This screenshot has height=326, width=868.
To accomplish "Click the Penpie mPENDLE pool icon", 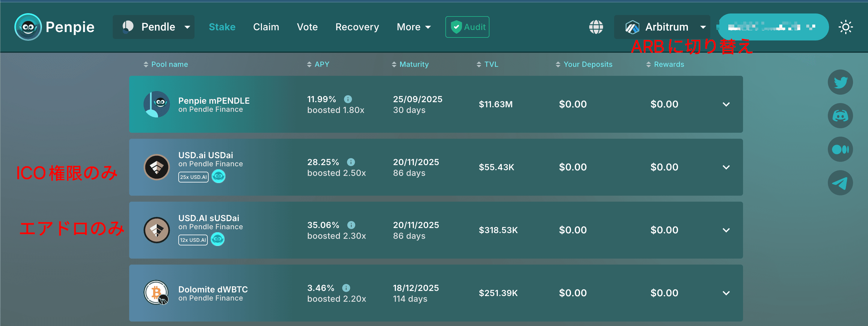I will pyautogui.click(x=156, y=104).
